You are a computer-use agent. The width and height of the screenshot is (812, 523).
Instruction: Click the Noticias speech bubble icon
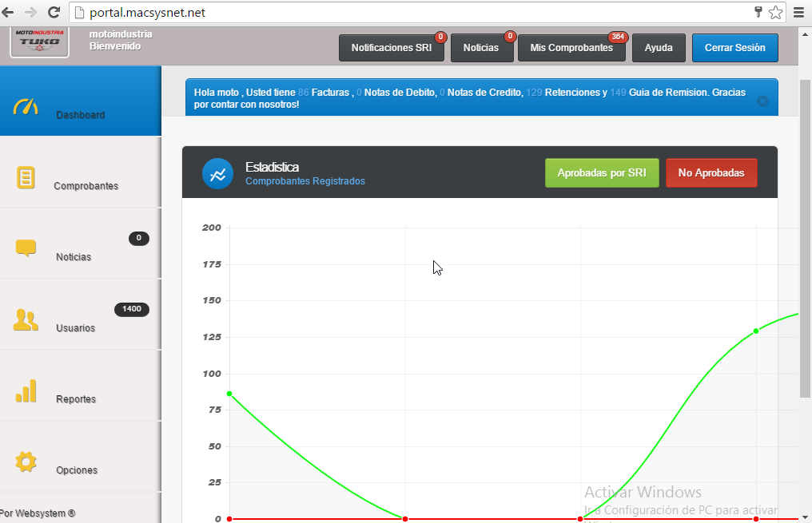[26, 248]
